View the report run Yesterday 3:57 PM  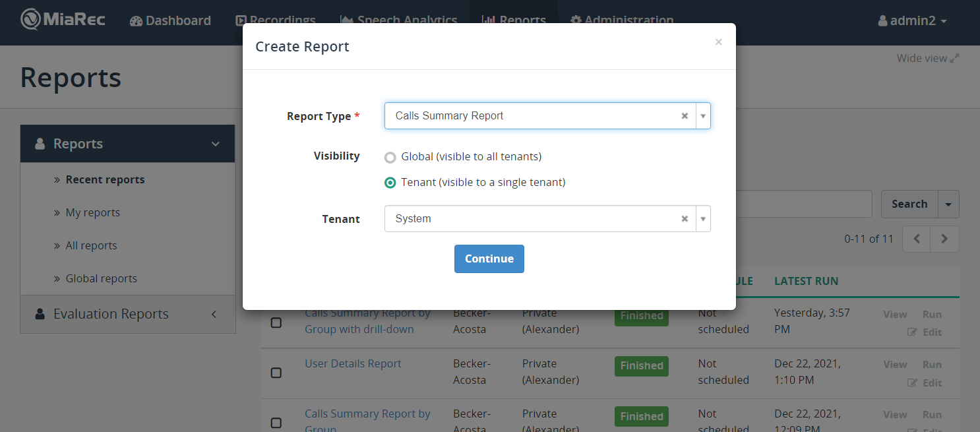[x=895, y=315]
